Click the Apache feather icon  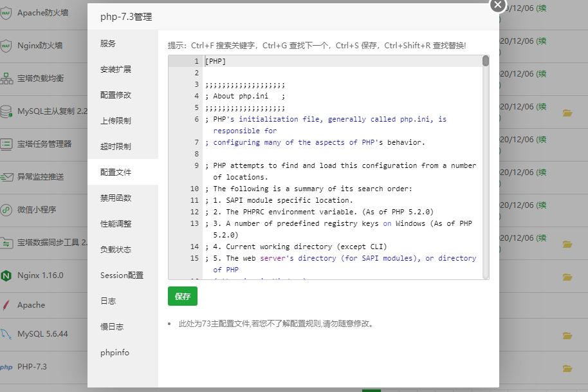tap(6, 305)
